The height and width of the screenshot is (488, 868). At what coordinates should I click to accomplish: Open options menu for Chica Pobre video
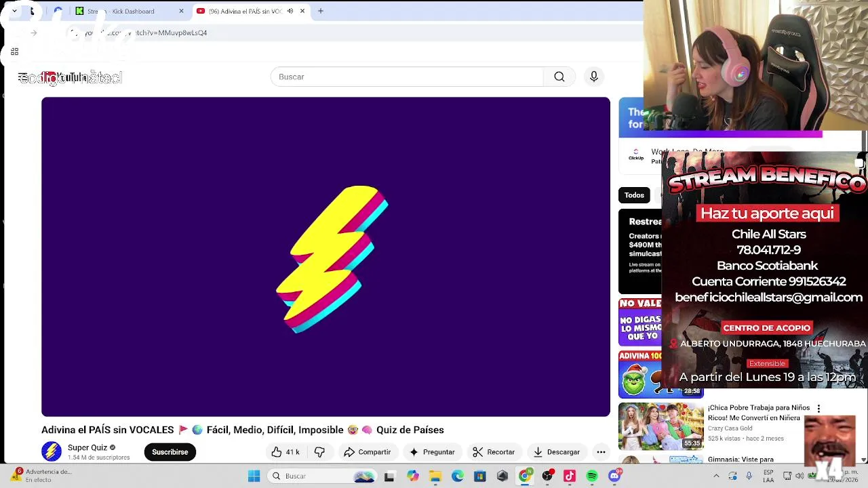[818, 409]
